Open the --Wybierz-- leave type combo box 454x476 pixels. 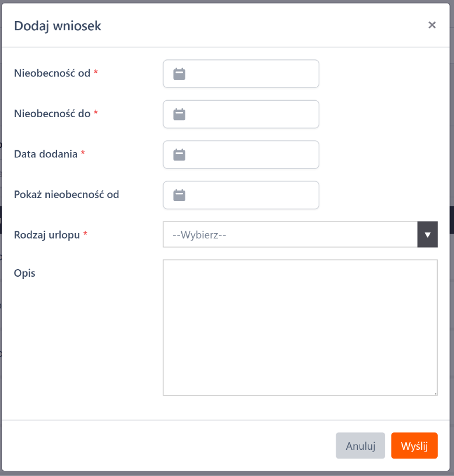[290, 235]
